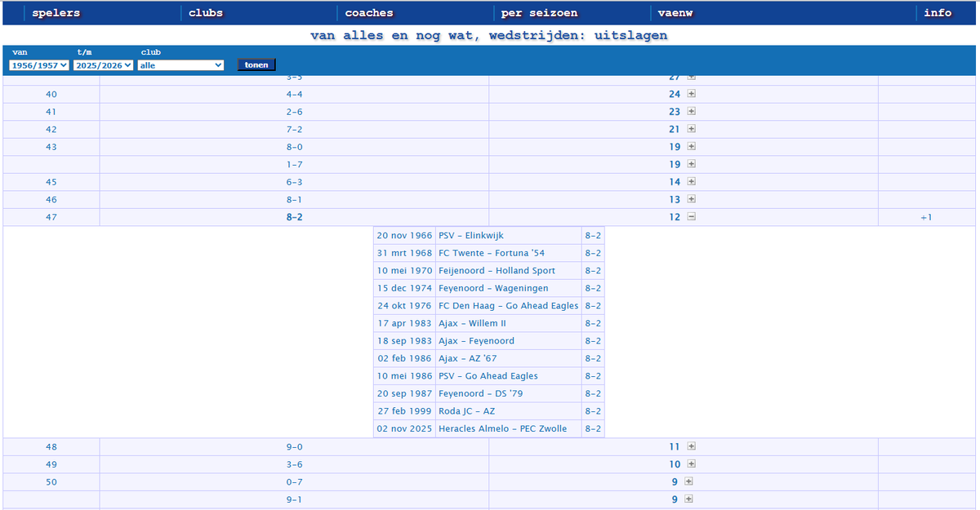The width and height of the screenshot is (980, 510).
Task: Expand the 6-3 result row plus icon
Action: point(691,182)
